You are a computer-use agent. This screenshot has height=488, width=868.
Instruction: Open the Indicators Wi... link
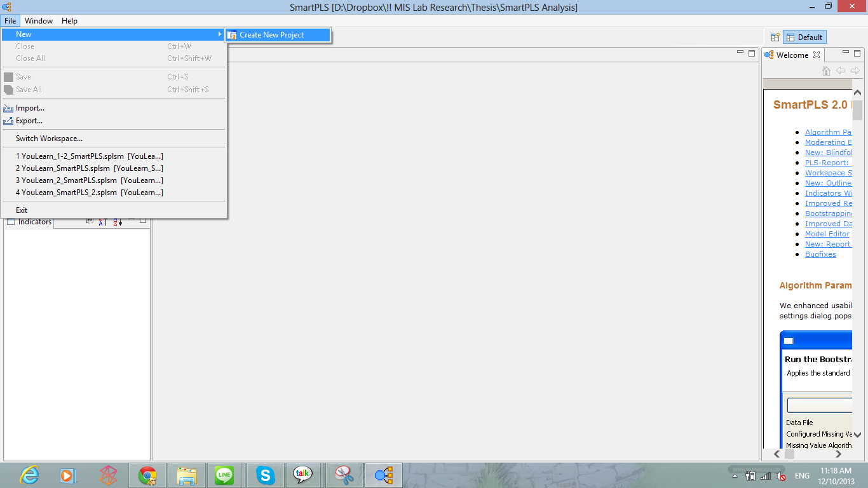coord(828,193)
